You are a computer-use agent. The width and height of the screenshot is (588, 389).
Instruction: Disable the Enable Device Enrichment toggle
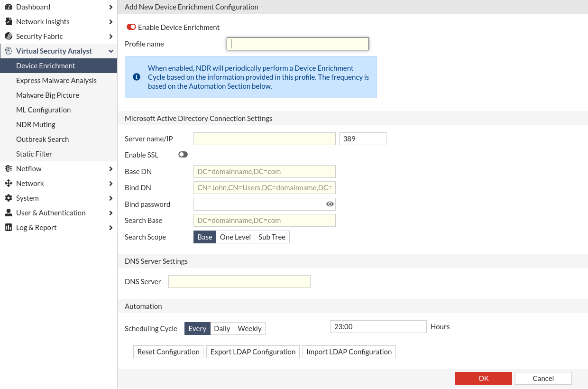[x=131, y=28]
